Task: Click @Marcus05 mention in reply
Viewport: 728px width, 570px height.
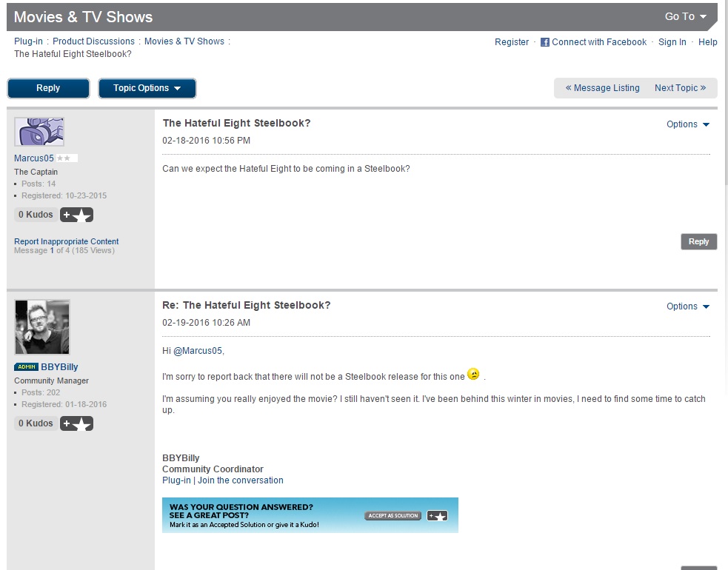Action: point(198,351)
